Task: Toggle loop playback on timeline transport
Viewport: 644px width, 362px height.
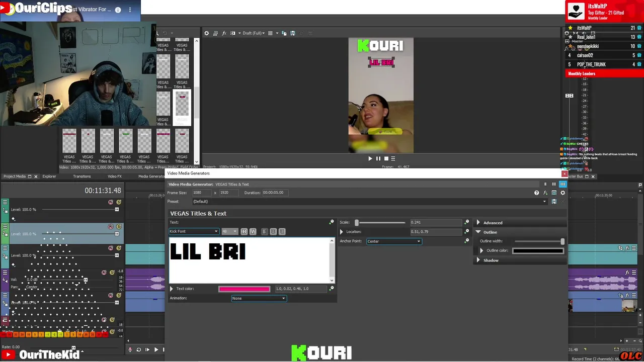Action: pos(138,349)
